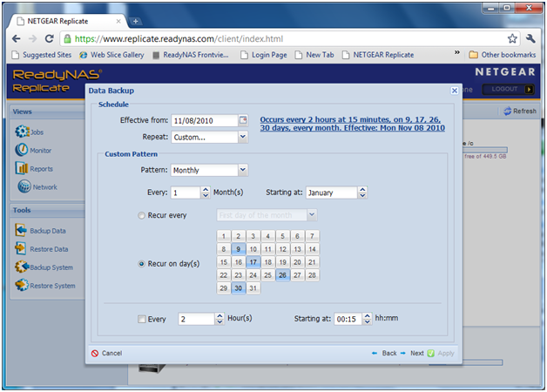Click the LOGOUT button
This screenshot has height=392, width=547.
pos(509,89)
